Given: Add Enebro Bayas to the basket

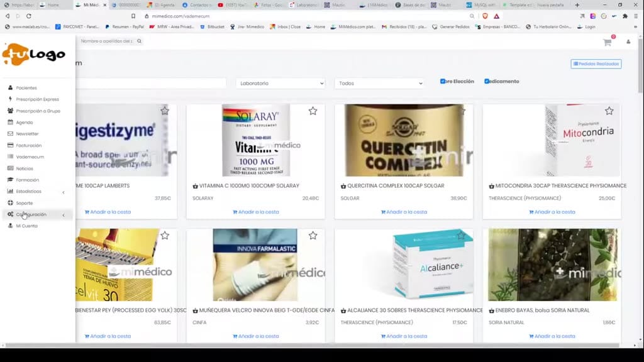Looking at the screenshot, I should [x=552, y=336].
